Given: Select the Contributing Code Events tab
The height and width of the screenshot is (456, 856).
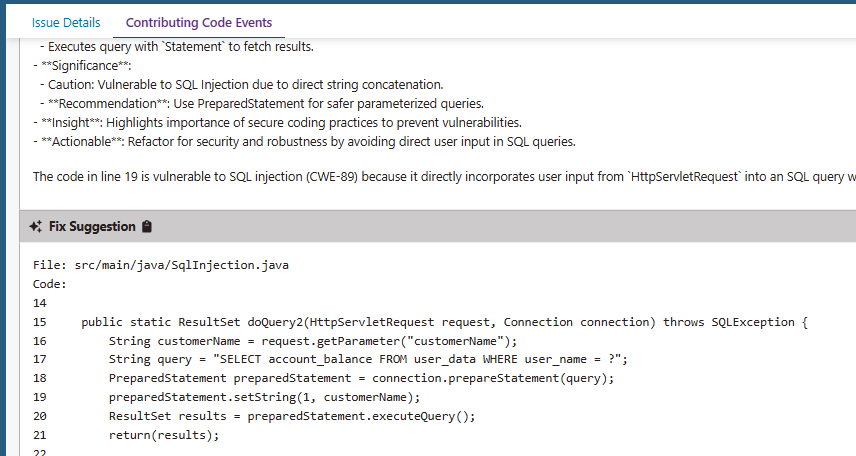Looking at the screenshot, I should [x=199, y=22].
